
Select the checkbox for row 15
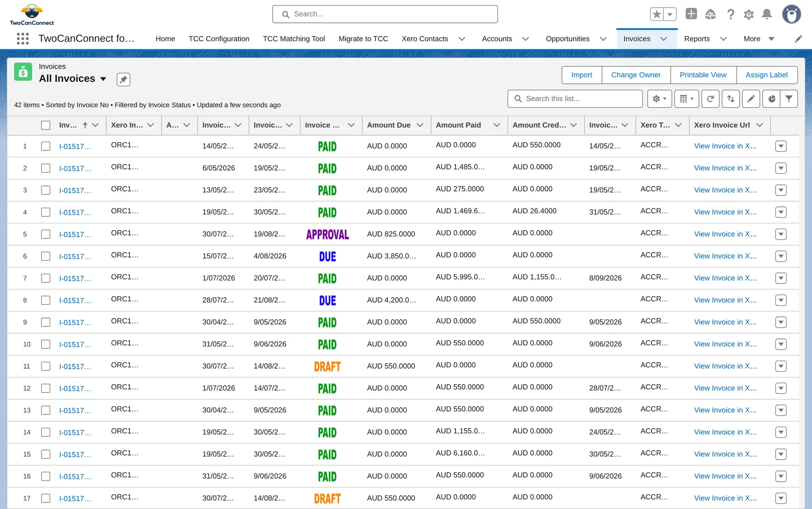[x=46, y=454]
